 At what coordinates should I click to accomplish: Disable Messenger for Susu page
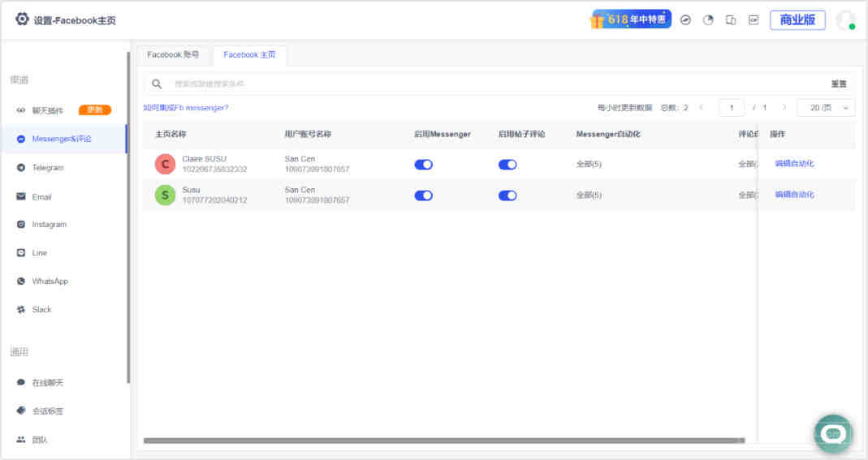(424, 196)
